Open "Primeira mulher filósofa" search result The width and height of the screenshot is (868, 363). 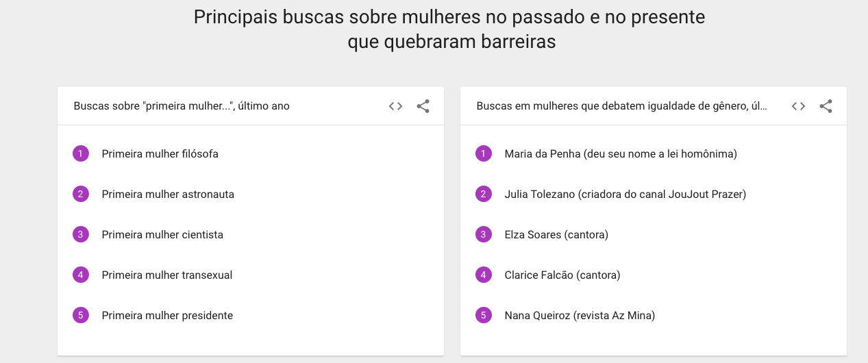(x=160, y=154)
